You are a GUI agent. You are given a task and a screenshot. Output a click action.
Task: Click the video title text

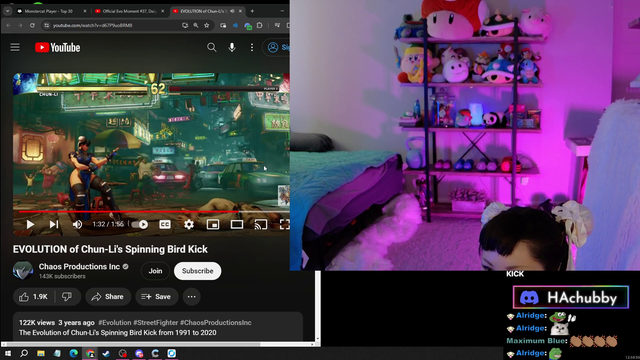pyautogui.click(x=110, y=249)
